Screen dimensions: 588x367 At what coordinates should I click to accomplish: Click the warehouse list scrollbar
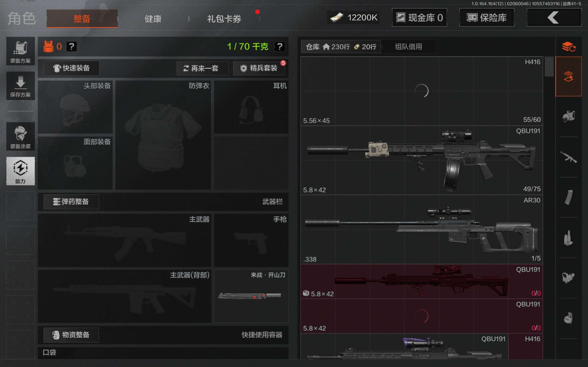(x=549, y=67)
